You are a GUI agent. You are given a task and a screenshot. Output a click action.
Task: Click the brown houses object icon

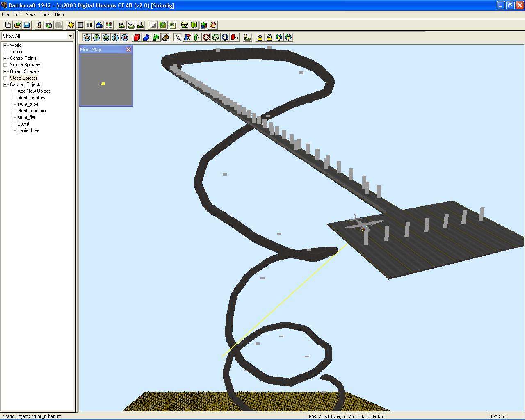click(x=165, y=37)
